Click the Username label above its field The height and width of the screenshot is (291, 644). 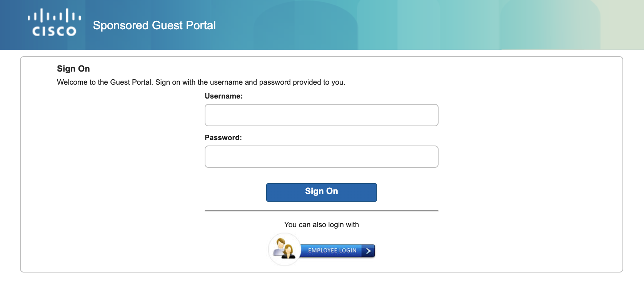pyautogui.click(x=224, y=96)
